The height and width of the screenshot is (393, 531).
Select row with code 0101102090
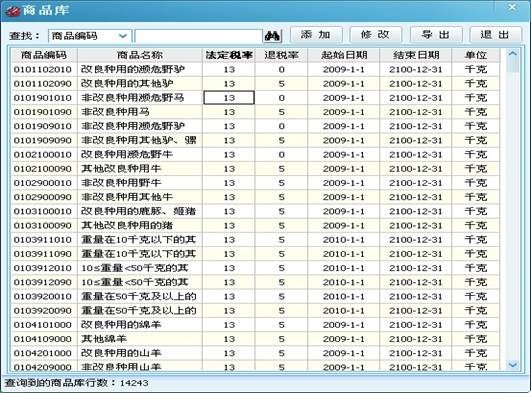(255, 84)
